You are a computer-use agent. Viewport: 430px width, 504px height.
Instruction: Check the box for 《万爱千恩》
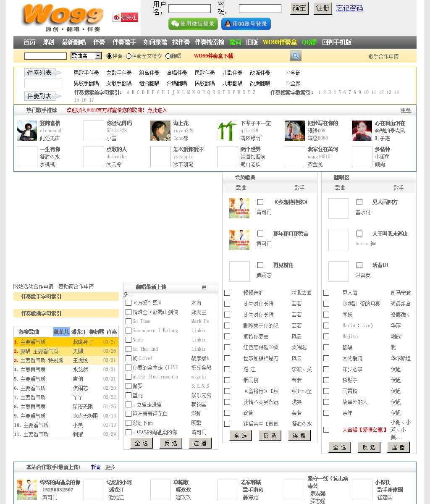[128, 303]
